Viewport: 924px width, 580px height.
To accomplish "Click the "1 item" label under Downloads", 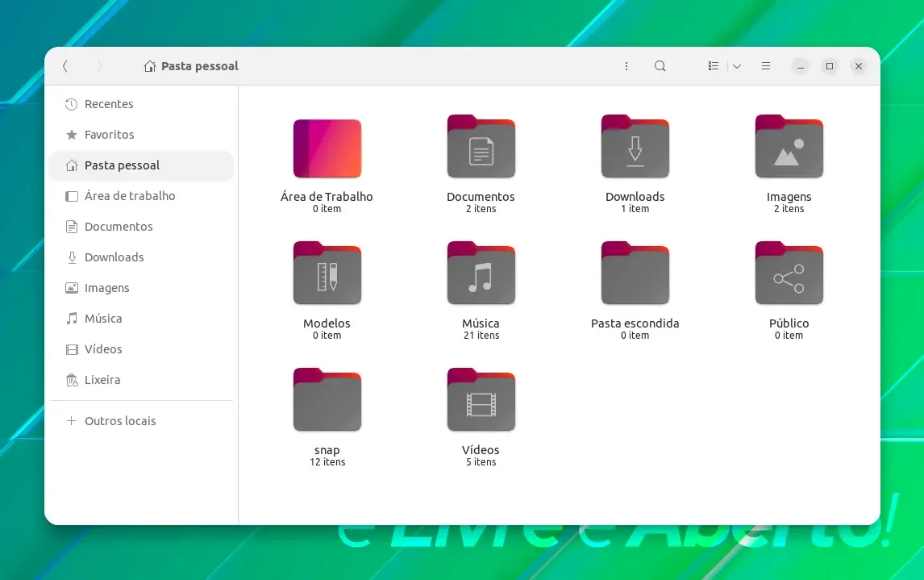I will pos(635,209).
